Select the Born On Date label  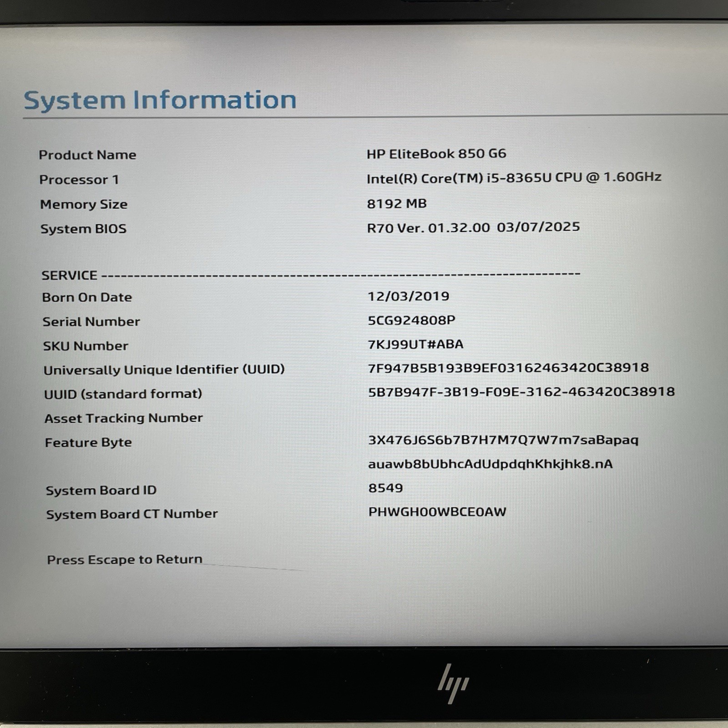point(87,298)
